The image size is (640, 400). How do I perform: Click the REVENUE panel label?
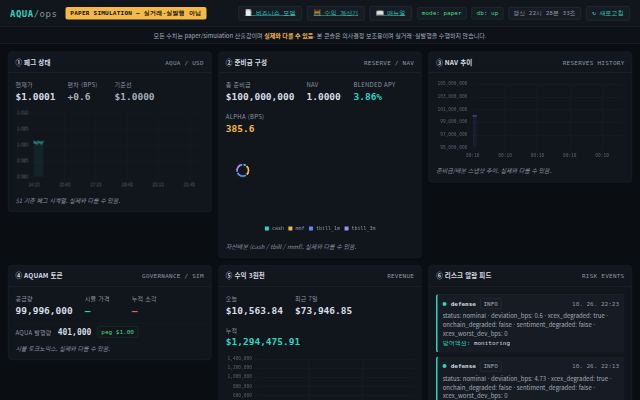[x=400, y=276]
